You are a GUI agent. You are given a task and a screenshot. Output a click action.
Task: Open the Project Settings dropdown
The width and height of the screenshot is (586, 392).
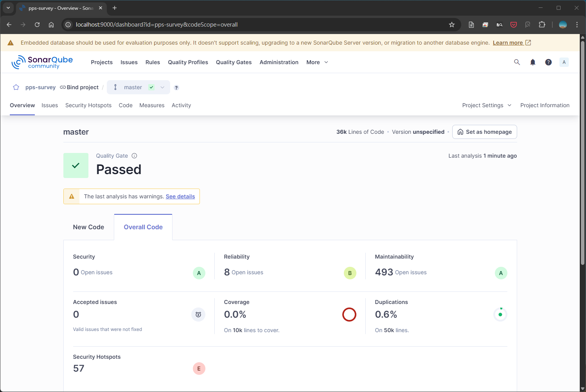(x=486, y=105)
